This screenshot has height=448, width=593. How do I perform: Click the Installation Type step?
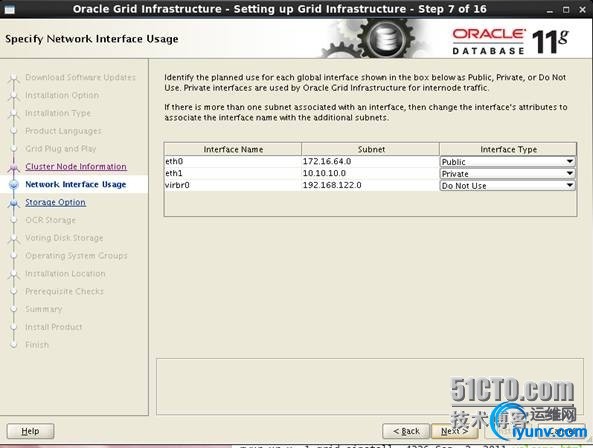tap(58, 113)
